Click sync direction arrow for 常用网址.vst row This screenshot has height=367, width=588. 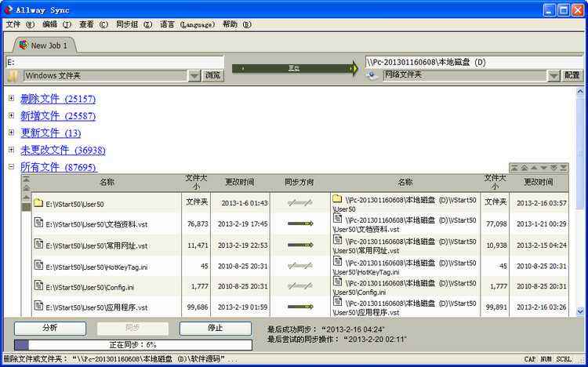(x=300, y=245)
